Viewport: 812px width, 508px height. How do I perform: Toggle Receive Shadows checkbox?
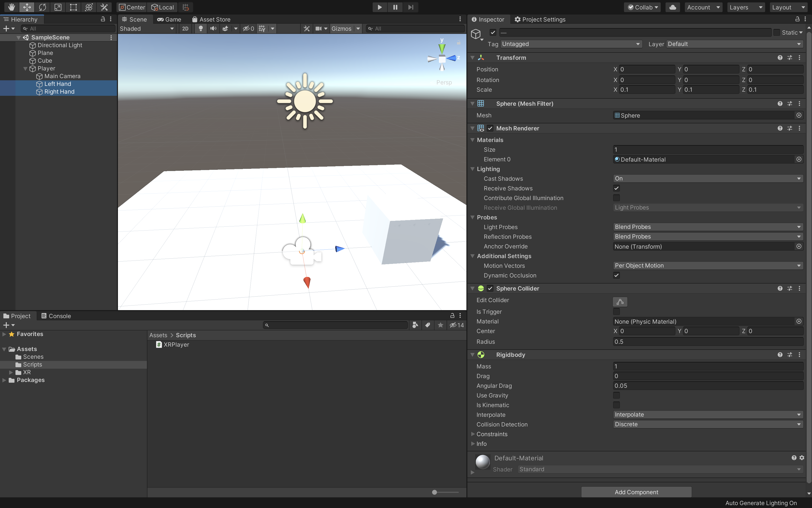616,188
